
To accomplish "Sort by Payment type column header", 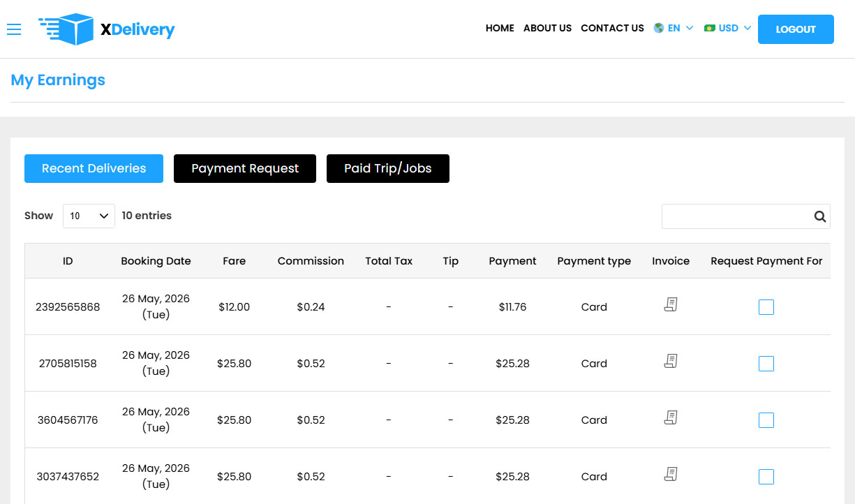I will click(x=594, y=261).
